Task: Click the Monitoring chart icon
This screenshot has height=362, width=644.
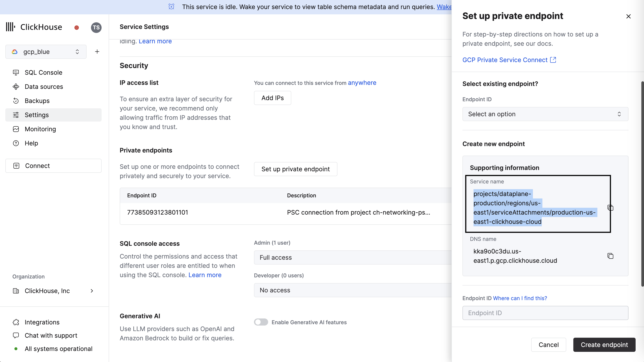Action: (x=16, y=129)
